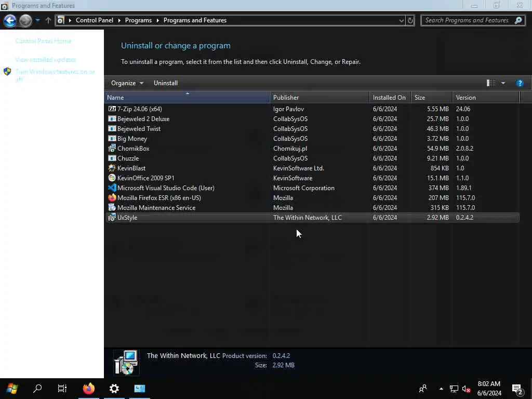
Task: Open the Windows Start menu
Action: 12,389
